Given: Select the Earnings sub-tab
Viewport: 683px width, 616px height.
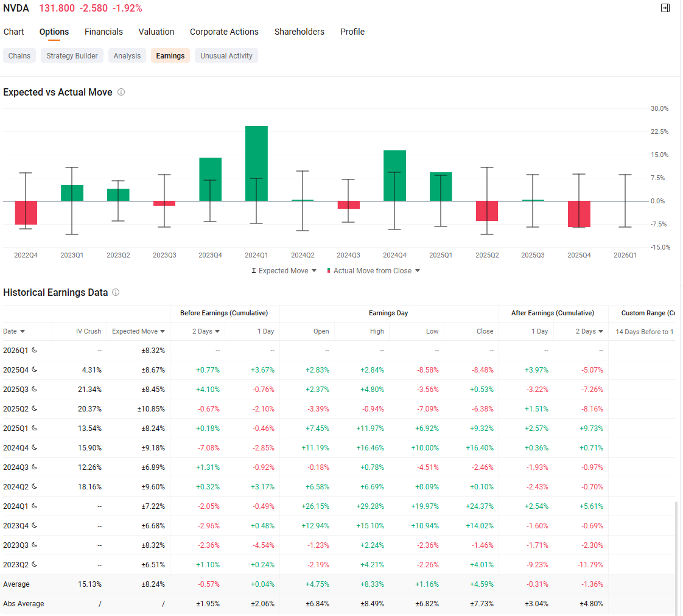Looking at the screenshot, I should (x=170, y=56).
